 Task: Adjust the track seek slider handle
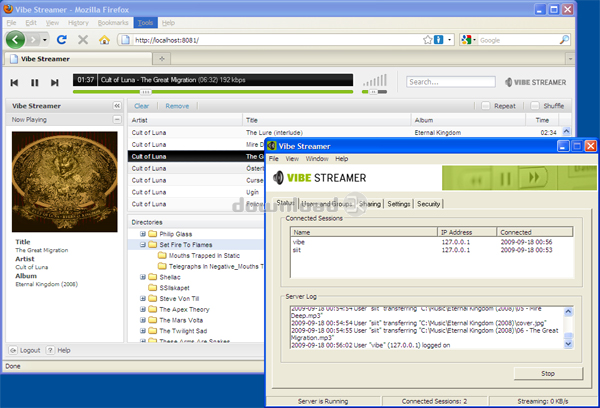coord(145,92)
